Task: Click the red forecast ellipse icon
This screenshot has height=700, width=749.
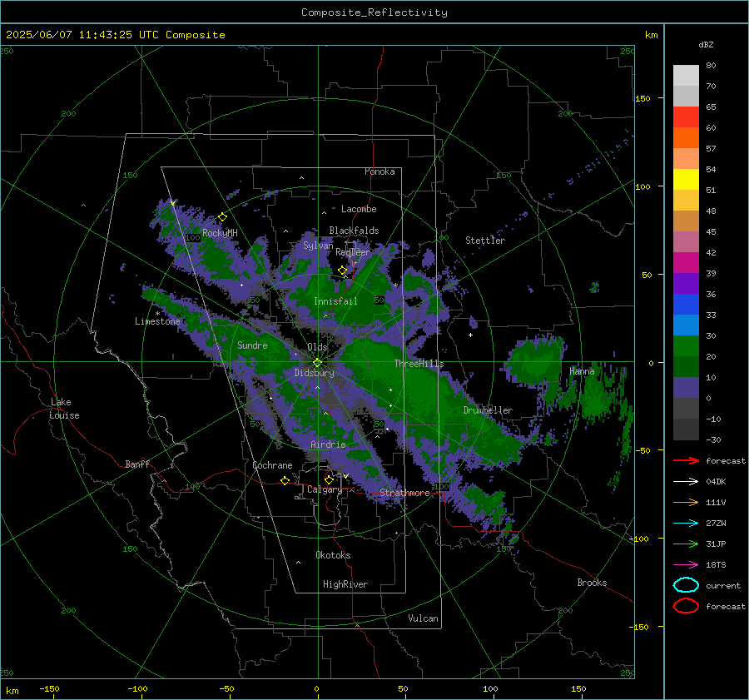Action: [x=686, y=606]
